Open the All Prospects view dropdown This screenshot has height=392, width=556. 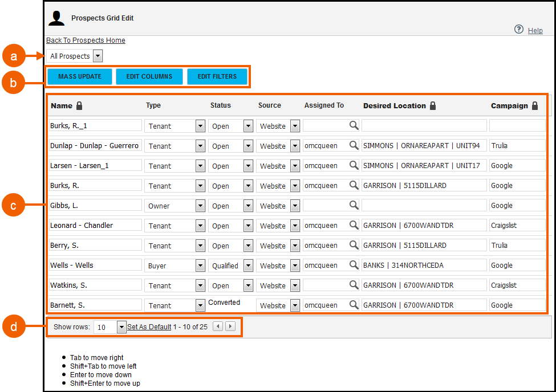tap(98, 56)
